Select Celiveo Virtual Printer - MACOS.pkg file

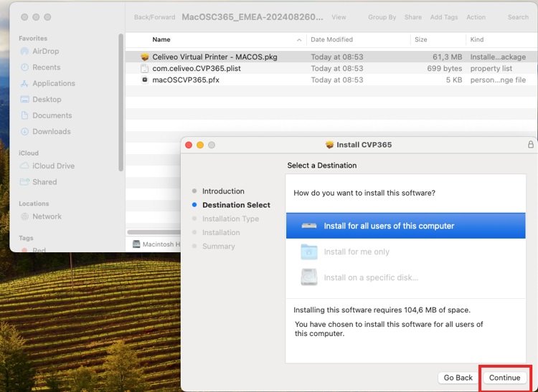coord(331,57)
